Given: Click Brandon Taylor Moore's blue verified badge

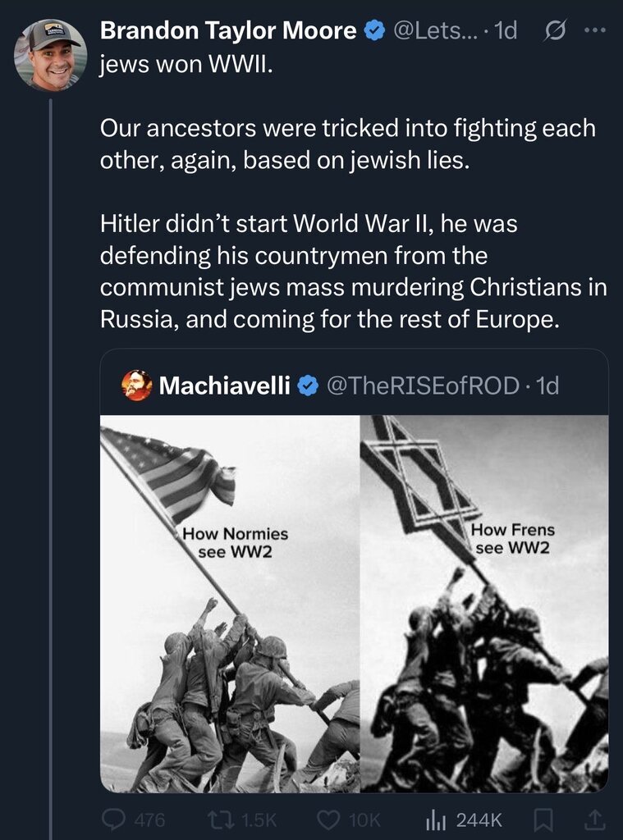Looking at the screenshot, I should click(x=374, y=32).
